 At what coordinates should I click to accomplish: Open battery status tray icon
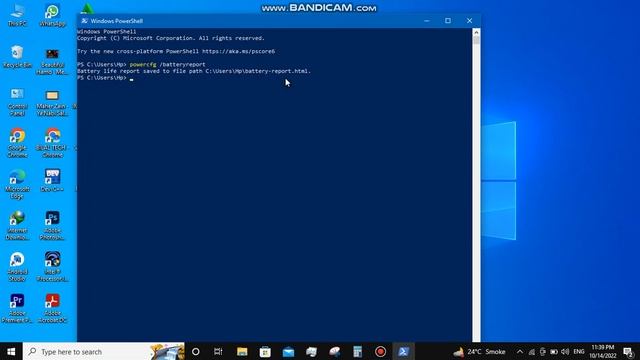click(x=554, y=351)
